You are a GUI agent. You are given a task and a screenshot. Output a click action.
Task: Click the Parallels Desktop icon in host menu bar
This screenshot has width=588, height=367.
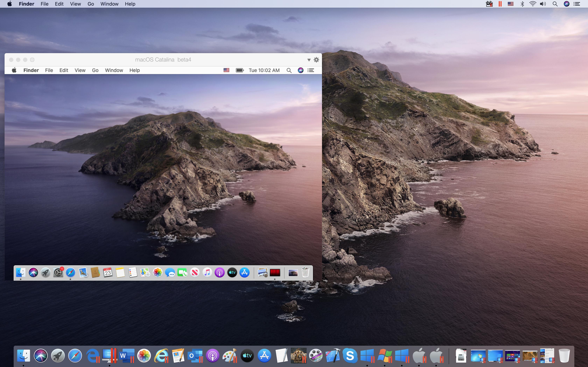[x=489, y=4]
